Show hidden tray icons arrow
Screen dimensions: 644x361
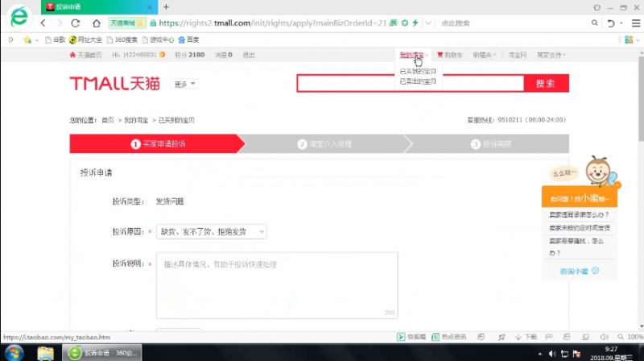[540, 354]
